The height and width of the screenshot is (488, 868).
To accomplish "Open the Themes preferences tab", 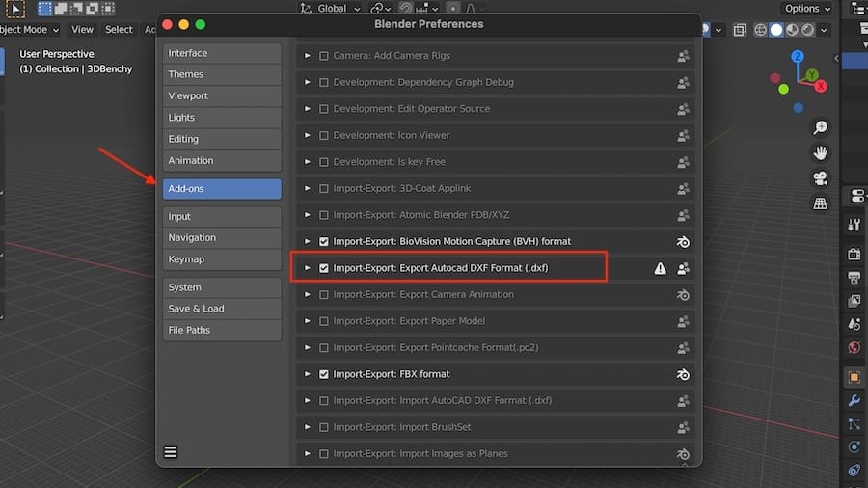I will pos(222,74).
